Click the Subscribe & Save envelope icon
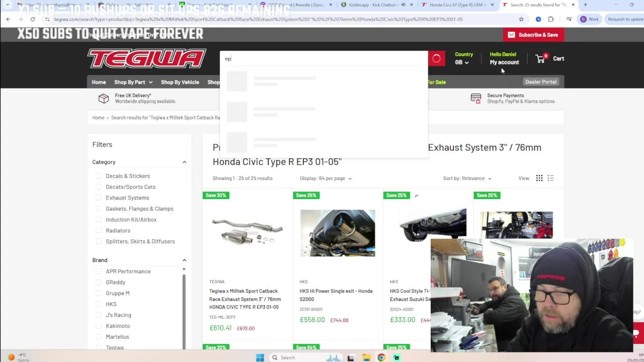The image size is (644, 362). point(511,35)
